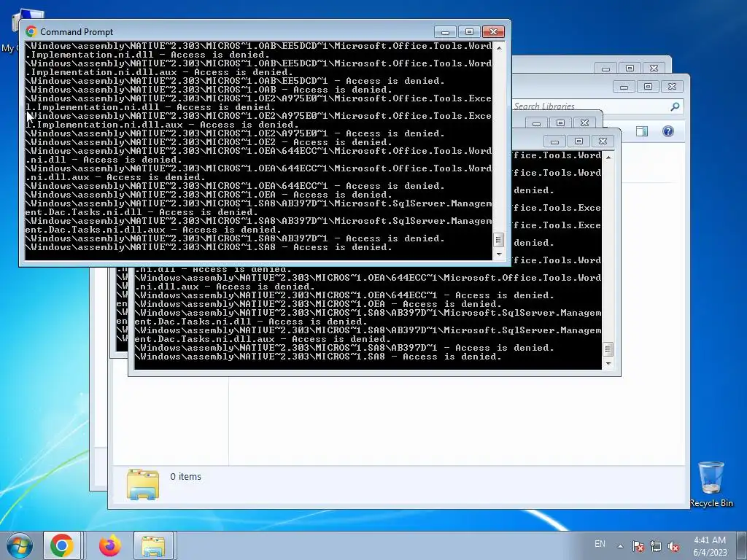The image size is (747, 560).
Task: Click the Action Center flag tray icon
Action: pos(638,546)
